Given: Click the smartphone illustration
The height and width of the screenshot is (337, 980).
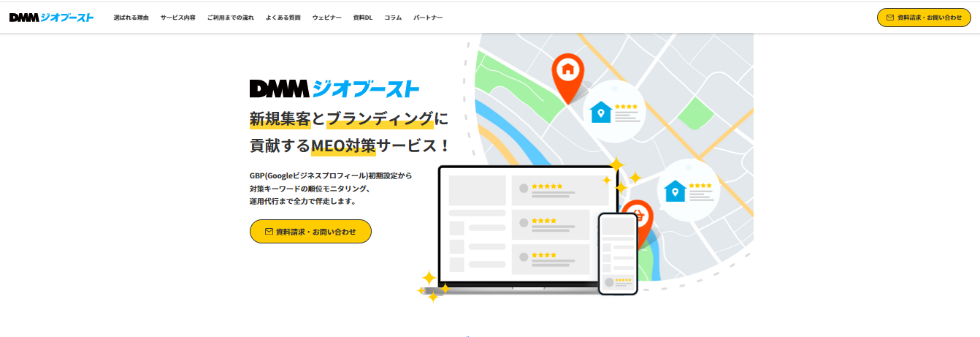Looking at the screenshot, I should (618, 254).
